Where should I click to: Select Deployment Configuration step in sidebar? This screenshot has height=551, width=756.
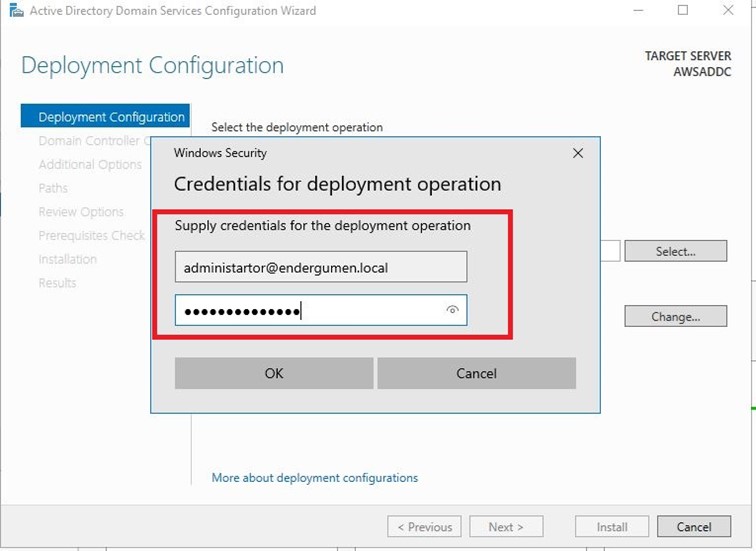105,117
